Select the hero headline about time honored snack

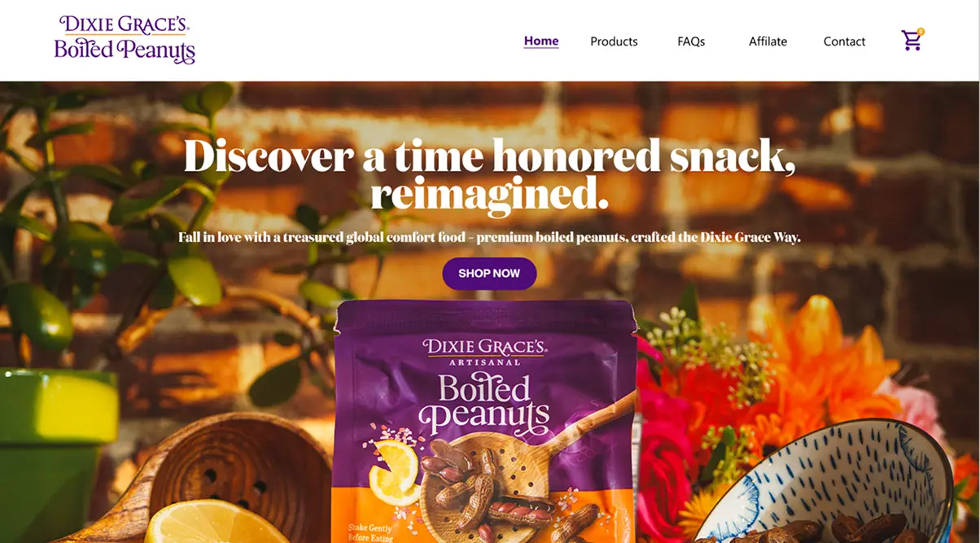(x=489, y=174)
